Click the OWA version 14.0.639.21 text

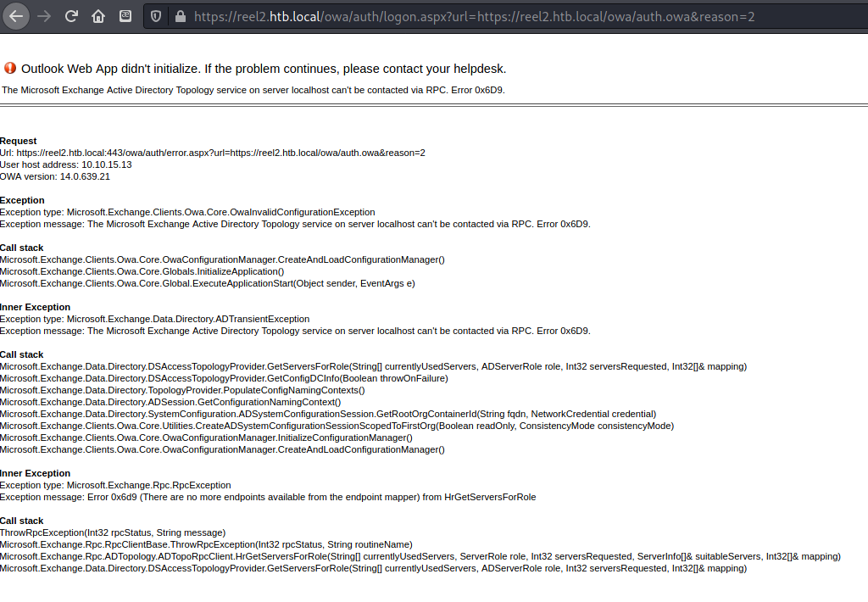55,176
